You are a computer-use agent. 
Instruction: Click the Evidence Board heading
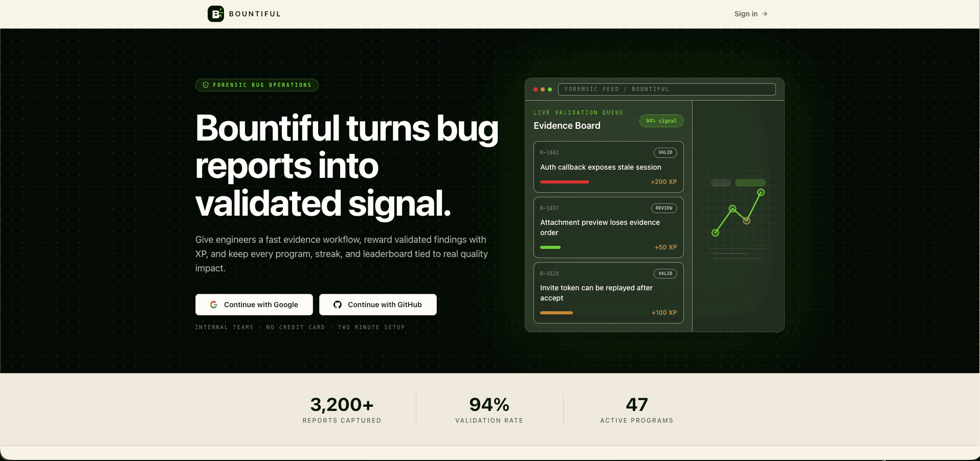pos(567,126)
